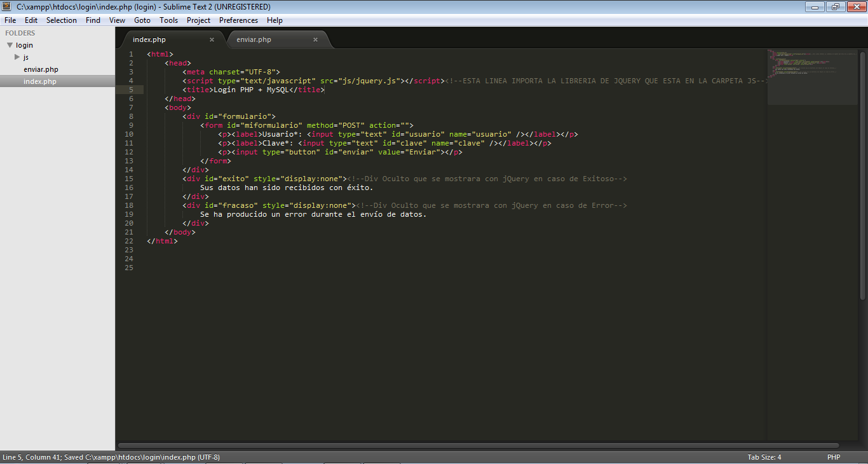Open the Find menu
Viewport: 868px width, 464px height.
pyautogui.click(x=93, y=20)
